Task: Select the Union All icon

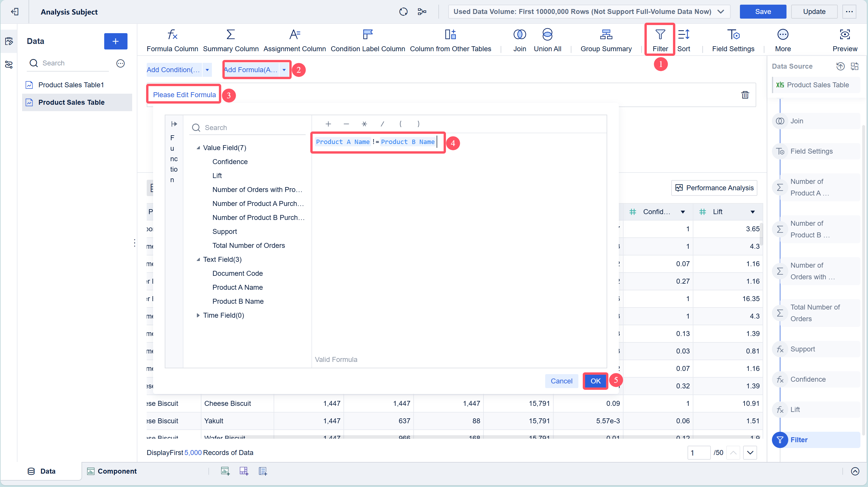Action: pyautogui.click(x=547, y=34)
